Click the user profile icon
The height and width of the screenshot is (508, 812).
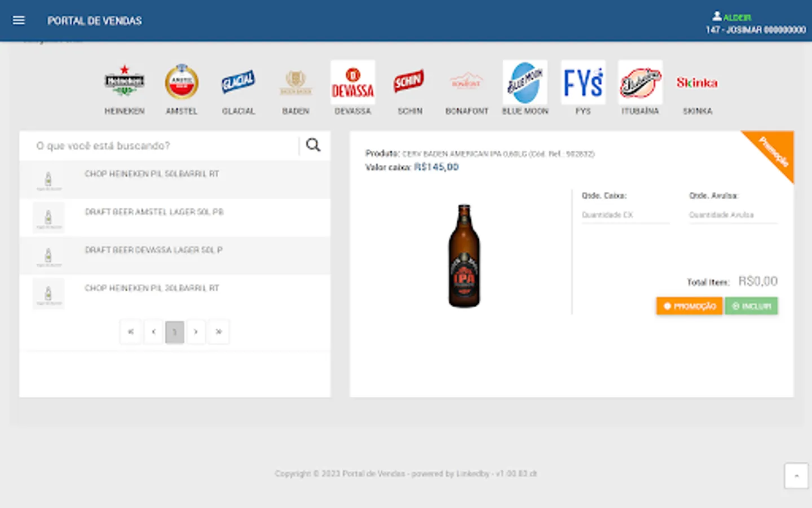717,16
